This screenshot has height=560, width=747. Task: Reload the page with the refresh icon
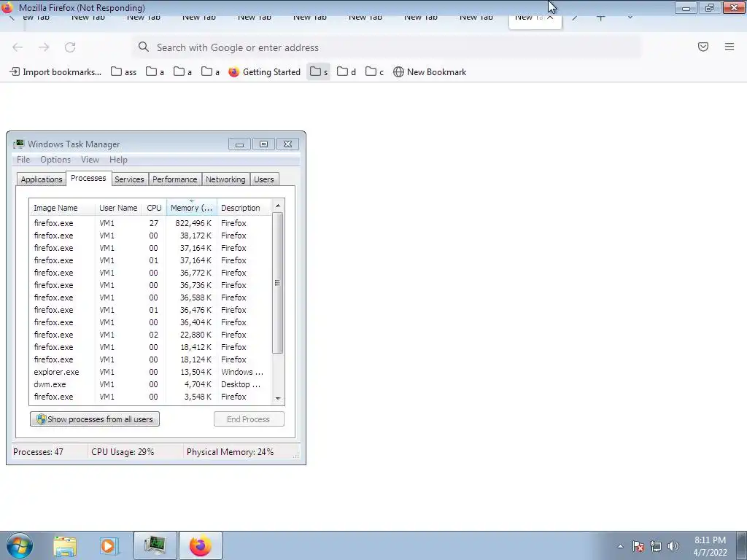point(70,47)
